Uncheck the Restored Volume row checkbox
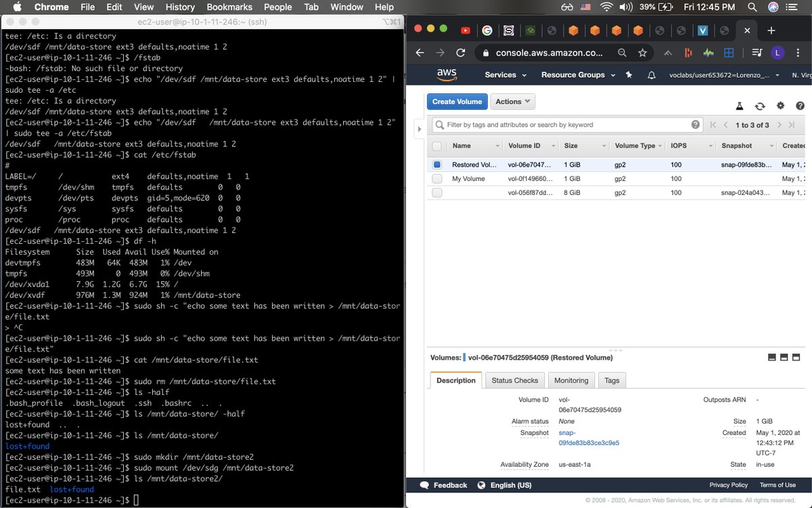The image size is (812, 508). [x=437, y=165]
